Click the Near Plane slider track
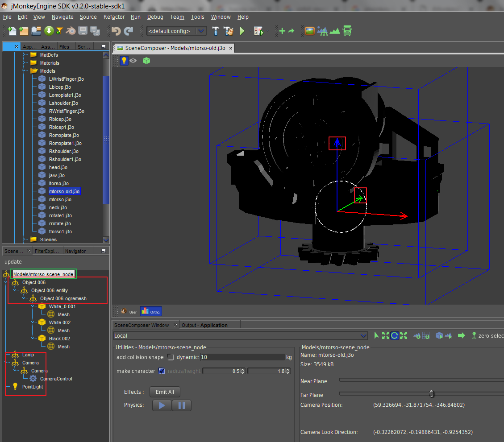This screenshot has height=442, width=504. pos(421,380)
